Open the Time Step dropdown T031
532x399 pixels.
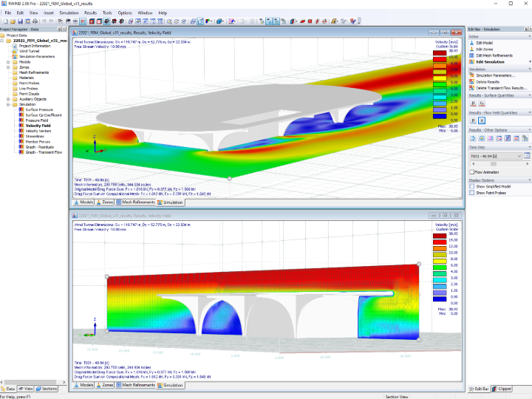[496, 156]
